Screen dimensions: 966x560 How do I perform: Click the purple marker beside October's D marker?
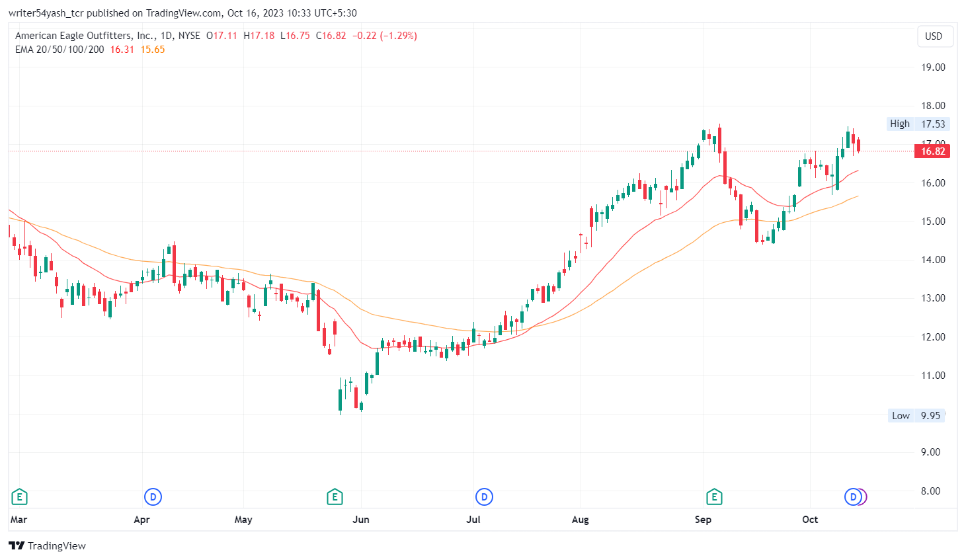click(x=863, y=497)
